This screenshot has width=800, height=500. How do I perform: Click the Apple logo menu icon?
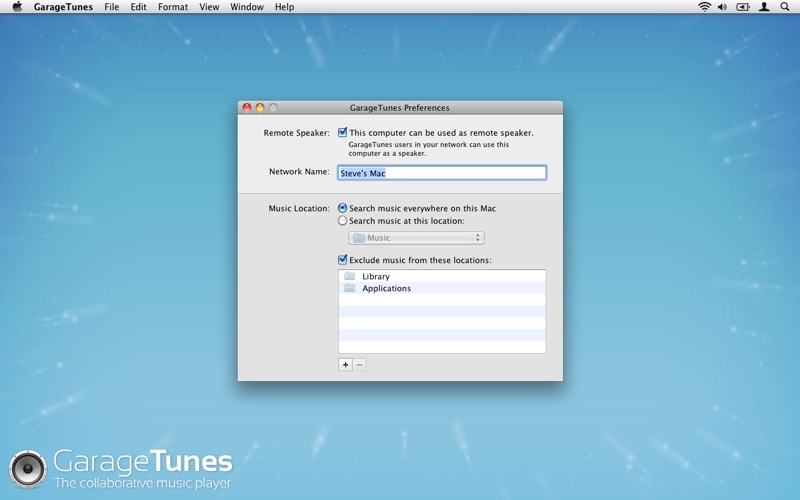pos(17,7)
